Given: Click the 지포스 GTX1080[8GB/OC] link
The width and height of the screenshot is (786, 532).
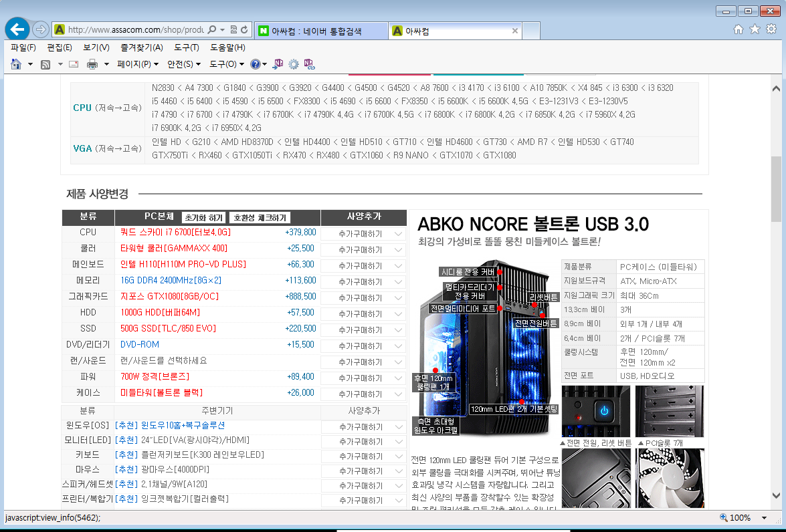Looking at the screenshot, I should point(169,296).
